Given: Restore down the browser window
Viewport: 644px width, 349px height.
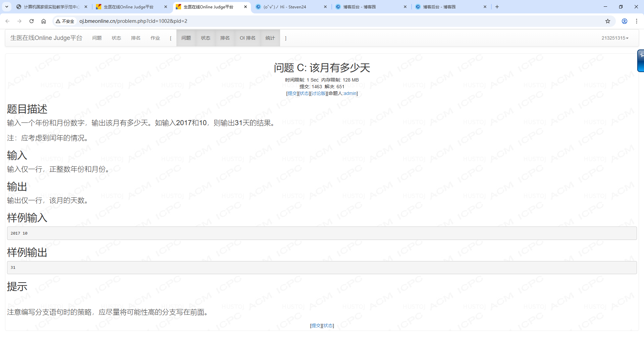Looking at the screenshot, I should click(x=621, y=7).
